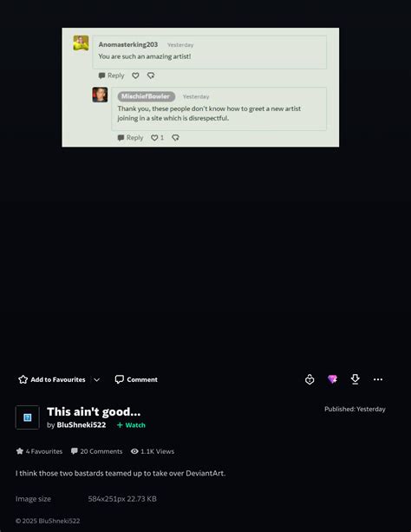Screen dimensions: 411x532
Task: Expand the favourites collection dropdown chevron
Action: click(x=96, y=379)
